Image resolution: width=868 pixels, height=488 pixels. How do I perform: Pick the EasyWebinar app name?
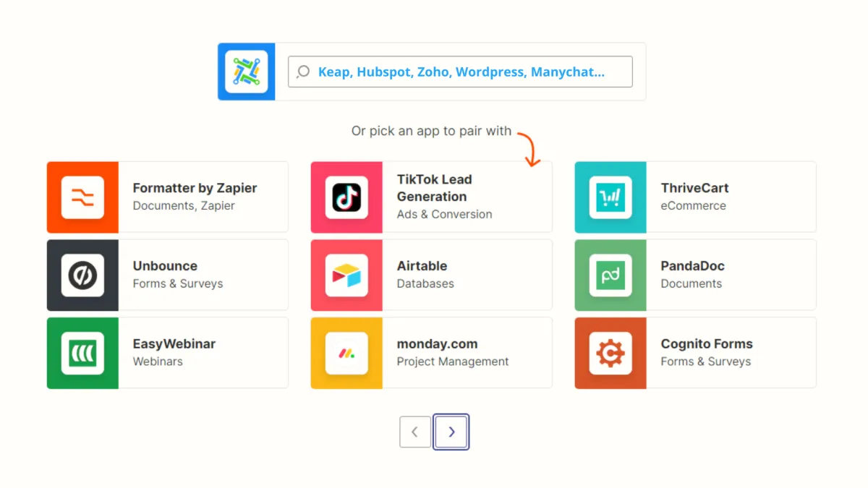point(174,344)
